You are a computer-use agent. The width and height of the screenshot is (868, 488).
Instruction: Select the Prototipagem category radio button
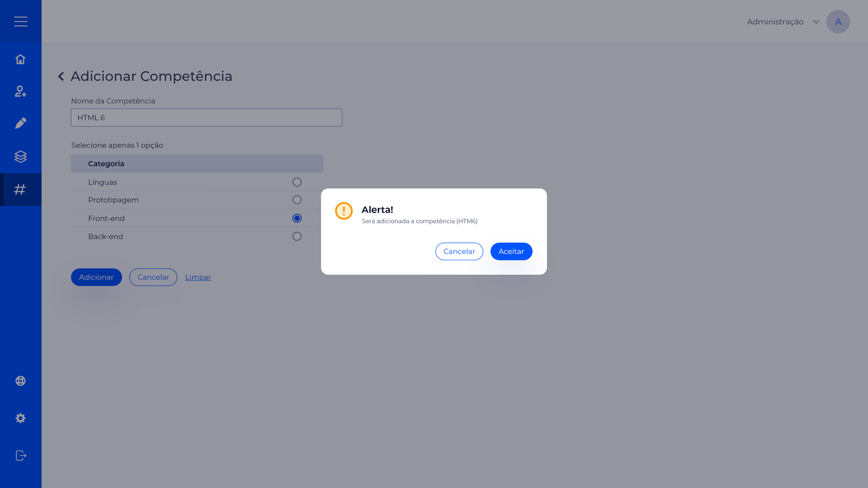(x=297, y=200)
